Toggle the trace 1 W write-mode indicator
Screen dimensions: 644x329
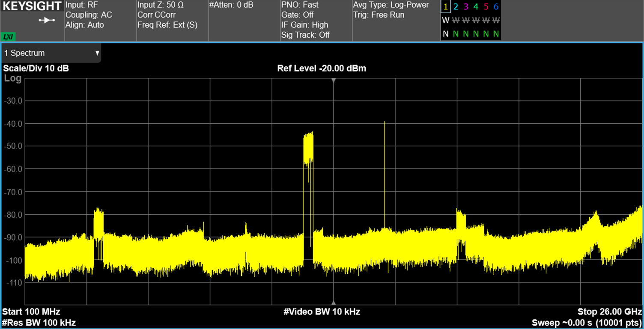(445, 20)
